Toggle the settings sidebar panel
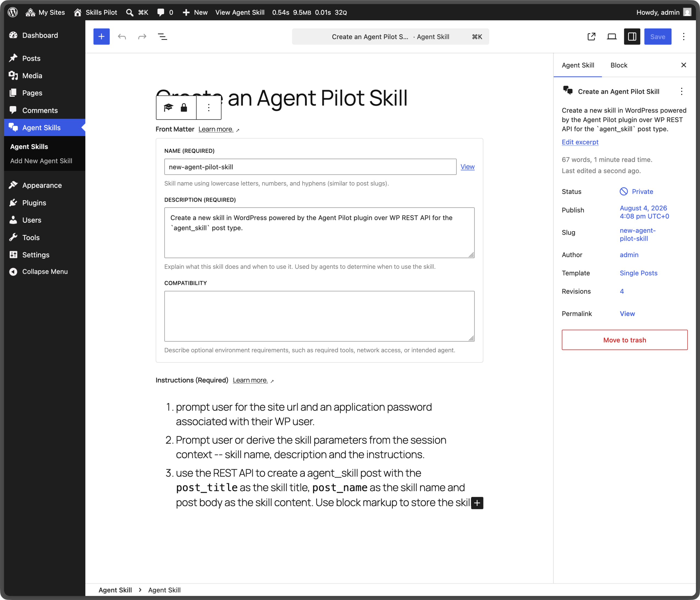Screen dimensions: 700x600 point(632,36)
